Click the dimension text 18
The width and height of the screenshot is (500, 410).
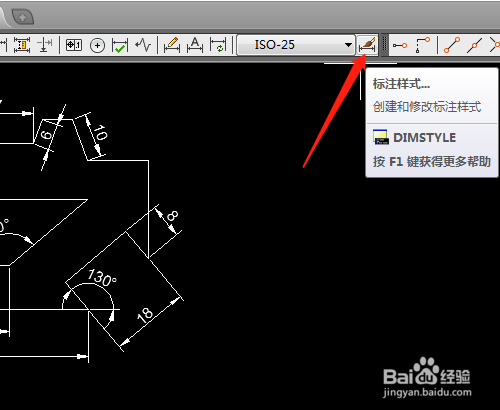coord(145,315)
